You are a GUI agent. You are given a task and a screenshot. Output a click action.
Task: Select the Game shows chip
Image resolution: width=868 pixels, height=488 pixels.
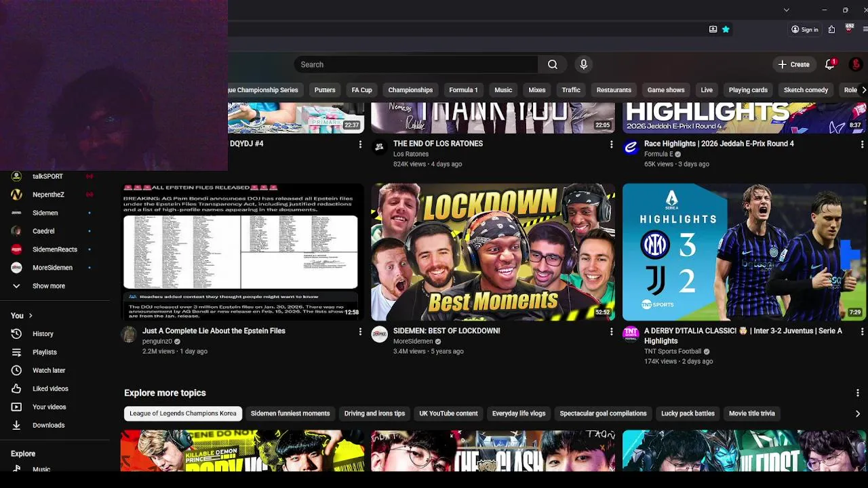[x=666, y=90]
